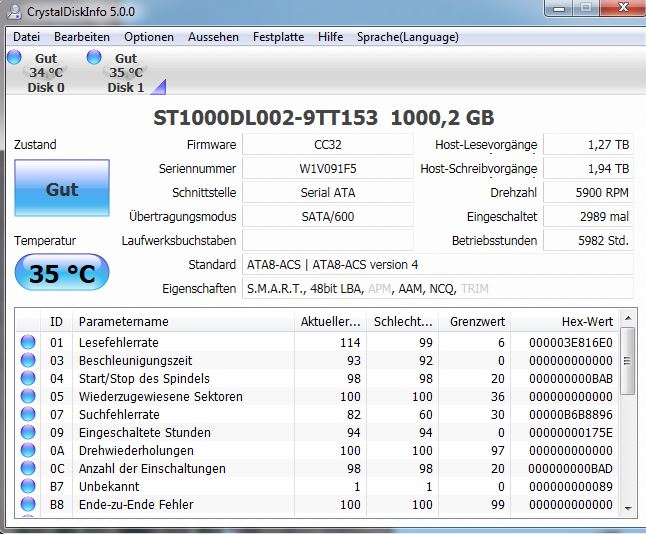The width and height of the screenshot is (646, 534).
Task: Select the Beschleunigungszeit parameter name
Action: 136,361
